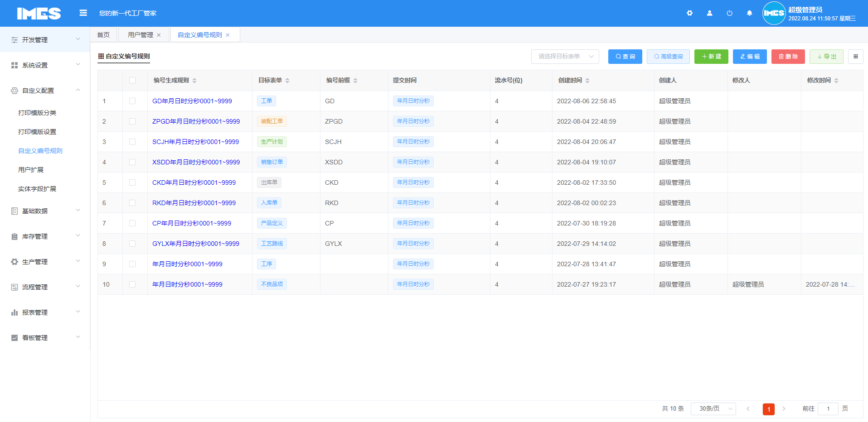Expand the 基础数据 menu chevron
Image resolution: width=868 pixels, height=422 pixels.
point(78,211)
